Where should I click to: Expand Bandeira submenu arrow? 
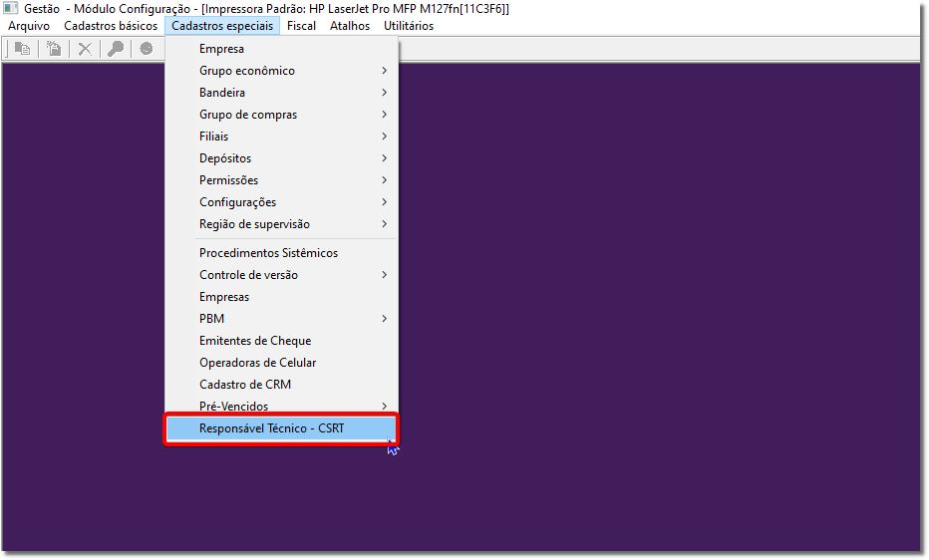(x=385, y=93)
